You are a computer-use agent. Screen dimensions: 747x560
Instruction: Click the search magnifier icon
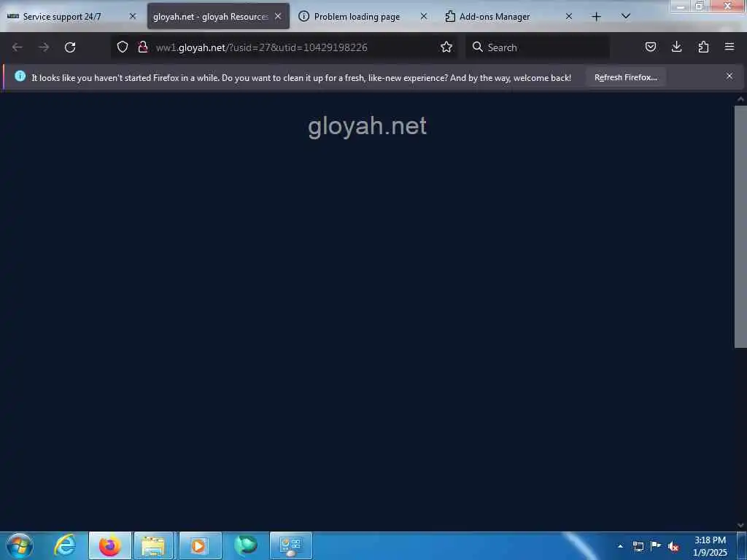point(477,47)
